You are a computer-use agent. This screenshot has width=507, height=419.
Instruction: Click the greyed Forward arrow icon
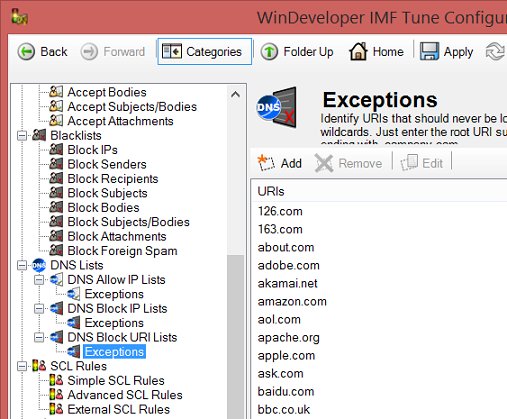[x=89, y=52]
